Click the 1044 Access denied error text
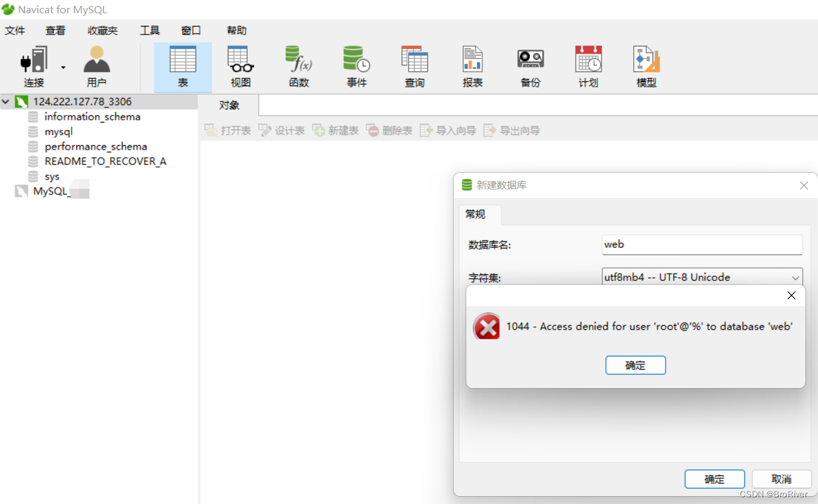The image size is (818, 504). [649, 327]
